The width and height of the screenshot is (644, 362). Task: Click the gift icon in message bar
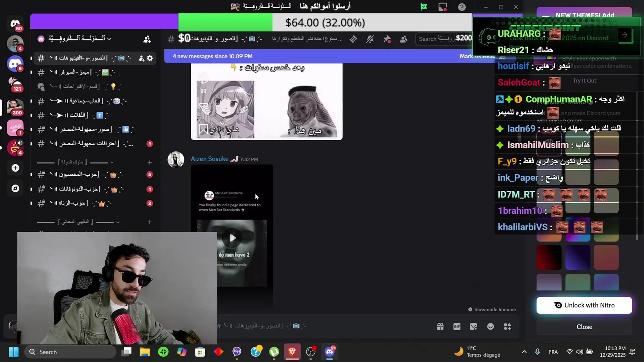click(x=440, y=326)
